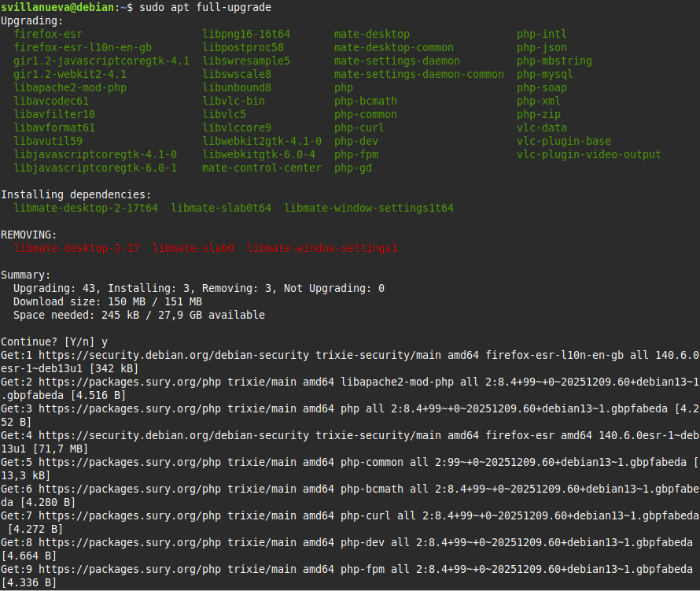700x591 pixels.
Task: Click the mate-control-center package name
Action: [x=262, y=168]
